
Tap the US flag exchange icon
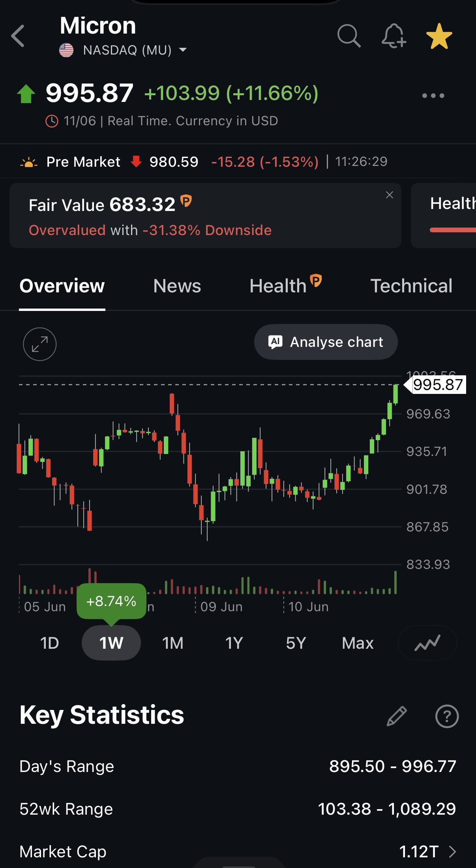(66, 50)
